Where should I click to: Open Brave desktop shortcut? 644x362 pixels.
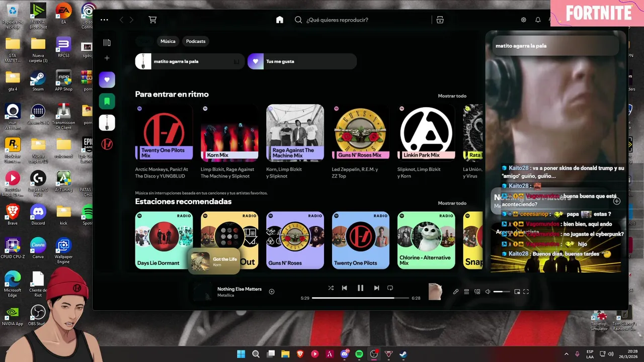13,215
